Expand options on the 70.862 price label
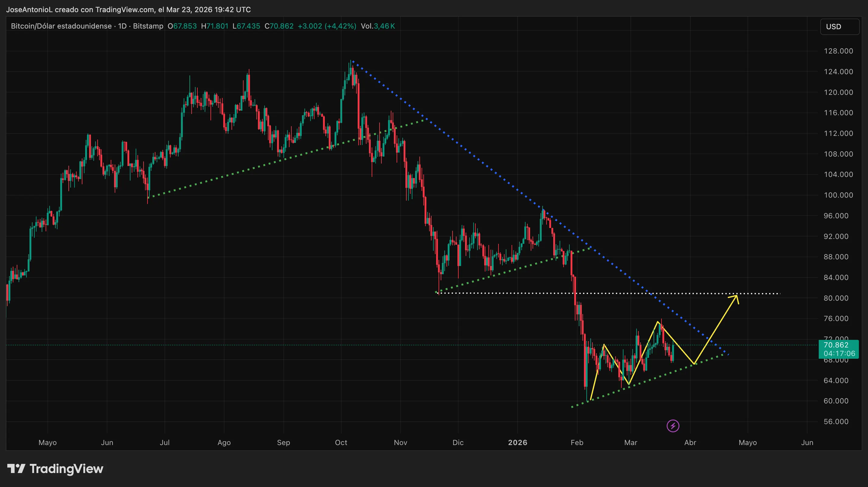The width and height of the screenshot is (868, 487). [x=837, y=345]
